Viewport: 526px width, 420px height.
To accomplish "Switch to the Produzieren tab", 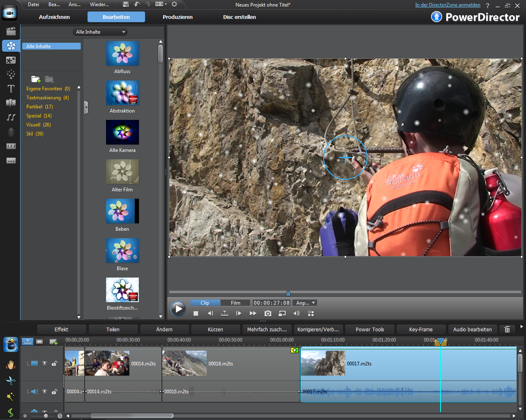I will click(x=178, y=17).
